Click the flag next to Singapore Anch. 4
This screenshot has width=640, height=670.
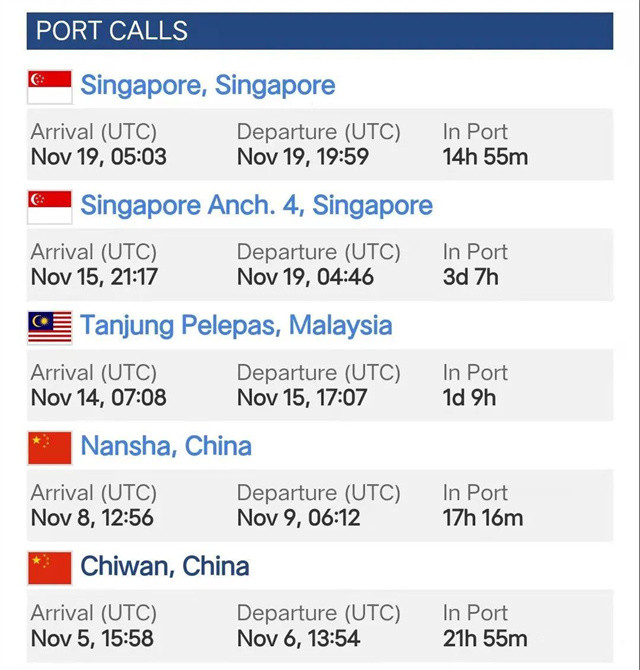tap(49, 206)
